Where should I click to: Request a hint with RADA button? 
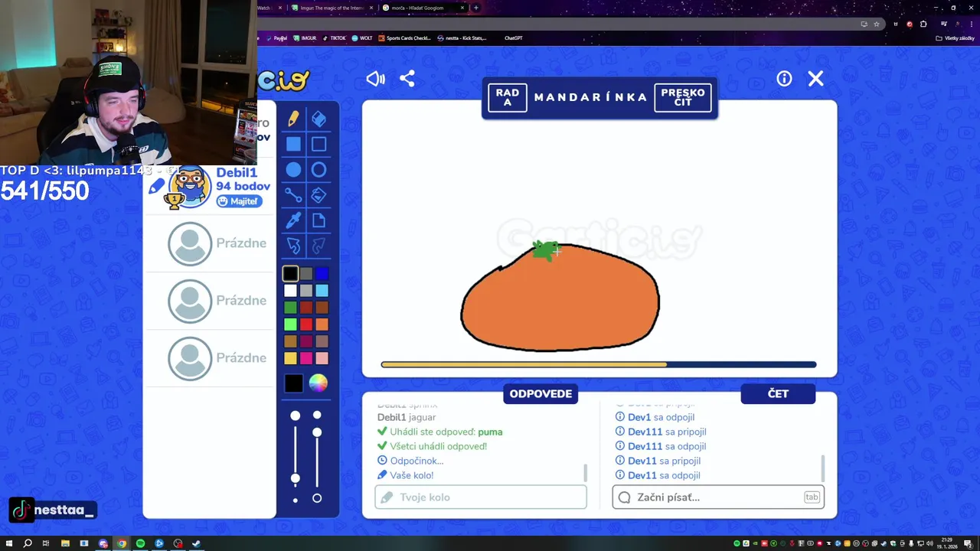pos(508,97)
